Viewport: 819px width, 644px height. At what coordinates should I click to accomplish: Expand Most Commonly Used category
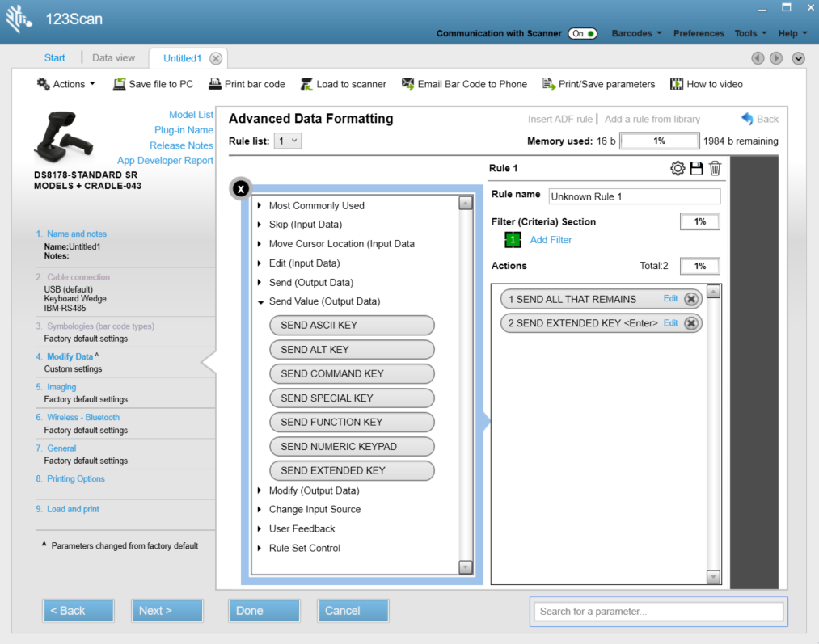[316, 205]
